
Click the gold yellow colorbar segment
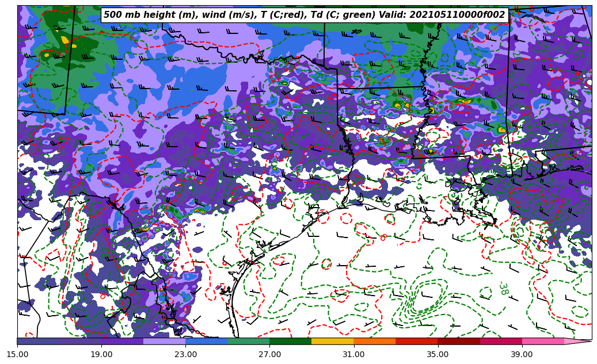coord(332,341)
